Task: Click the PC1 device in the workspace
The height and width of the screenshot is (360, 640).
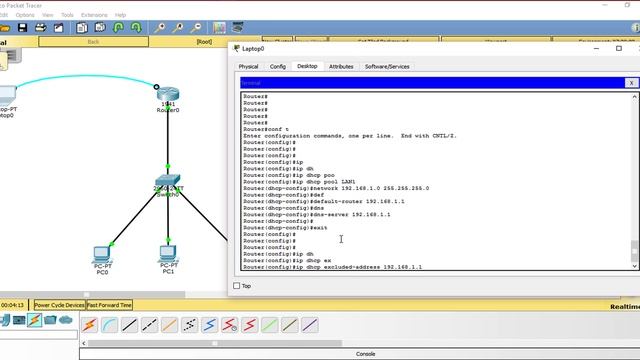Action: click(x=168, y=253)
